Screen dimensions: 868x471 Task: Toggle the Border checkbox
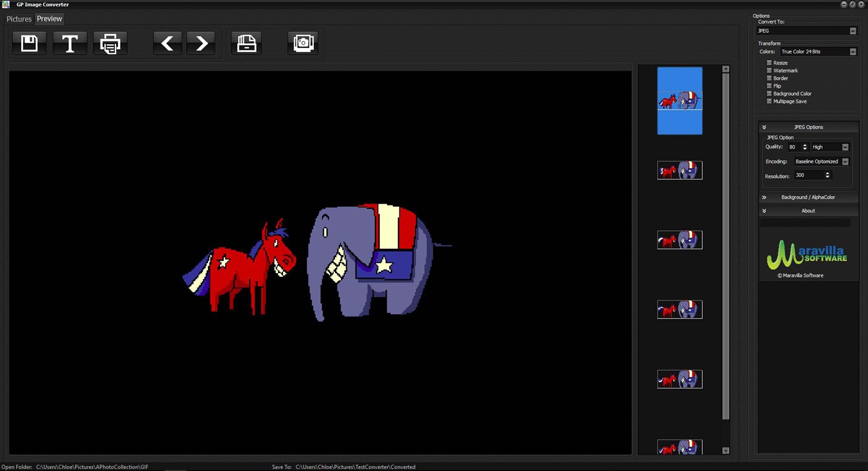click(769, 78)
